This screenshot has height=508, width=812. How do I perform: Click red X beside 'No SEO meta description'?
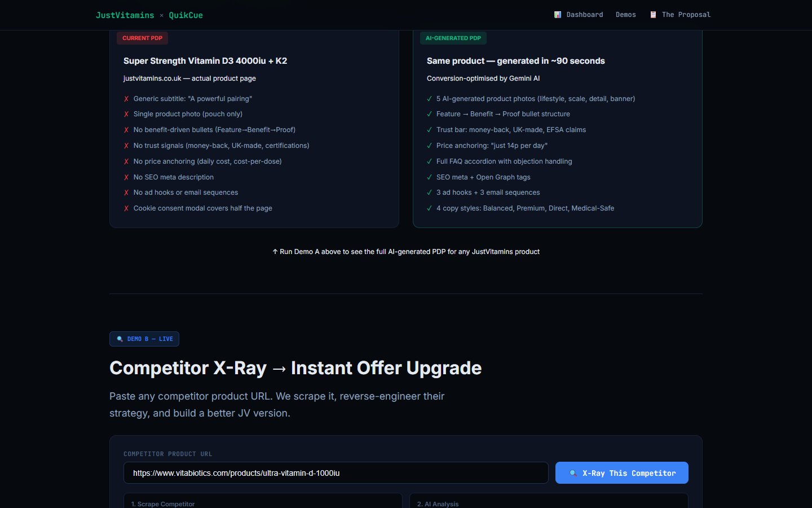pyautogui.click(x=126, y=177)
